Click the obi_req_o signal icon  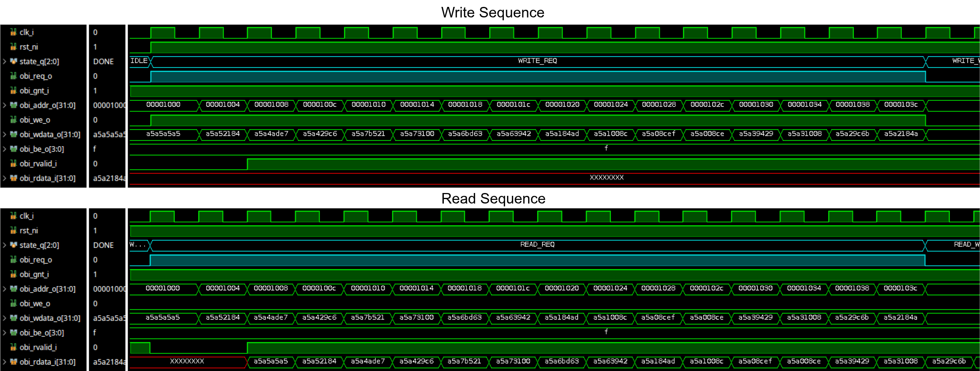point(13,76)
